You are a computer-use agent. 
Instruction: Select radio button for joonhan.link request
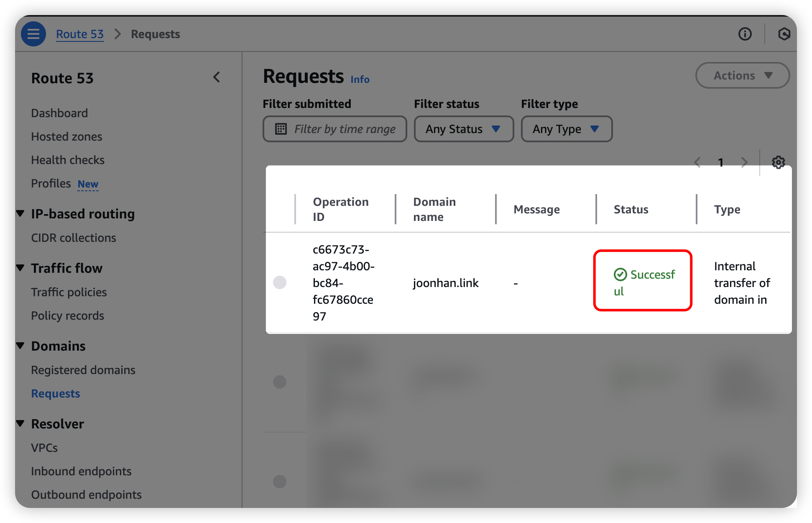pyautogui.click(x=280, y=282)
